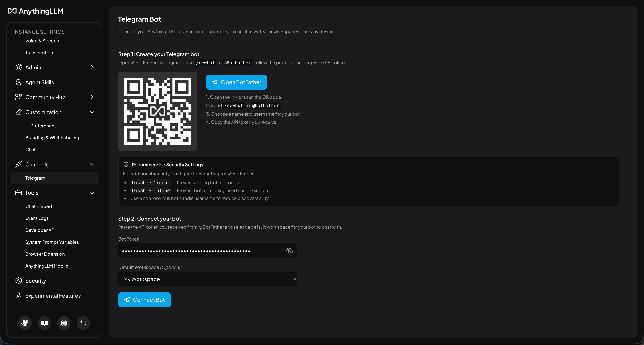644x345 pixels.
Task: Open the GitHub repository icon
Action: point(25,323)
